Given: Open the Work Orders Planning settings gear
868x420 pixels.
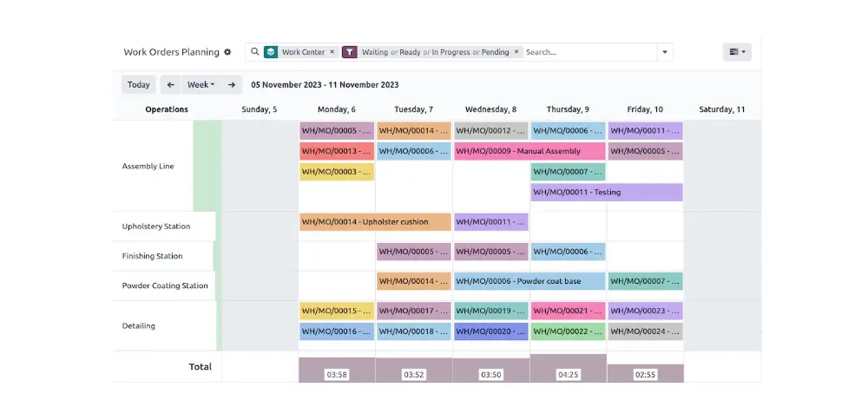Looking at the screenshot, I should (227, 52).
